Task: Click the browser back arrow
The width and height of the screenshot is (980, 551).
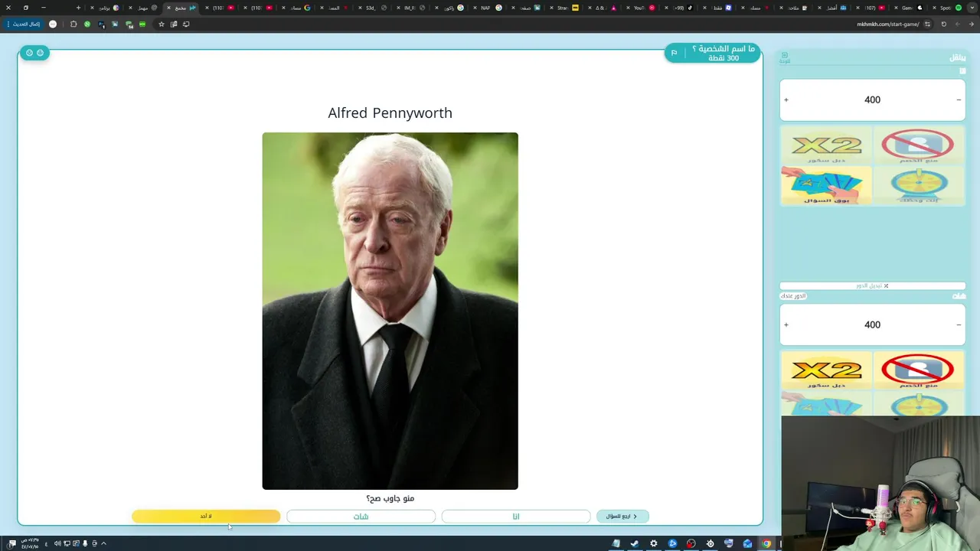Action: coord(971,24)
